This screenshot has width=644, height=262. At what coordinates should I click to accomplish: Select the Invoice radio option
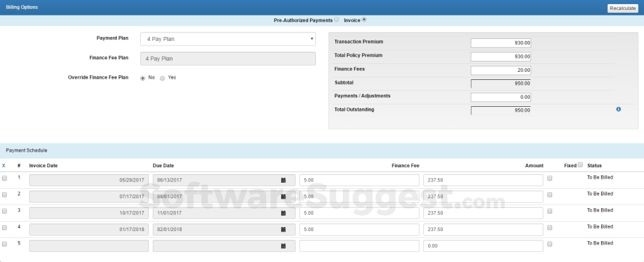tap(364, 19)
